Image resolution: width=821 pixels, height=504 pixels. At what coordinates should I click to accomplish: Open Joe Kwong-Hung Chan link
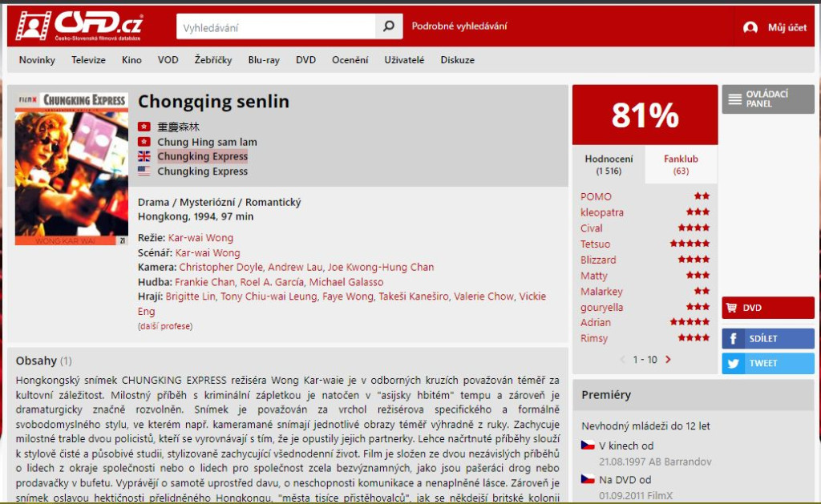pyautogui.click(x=381, y=267)
